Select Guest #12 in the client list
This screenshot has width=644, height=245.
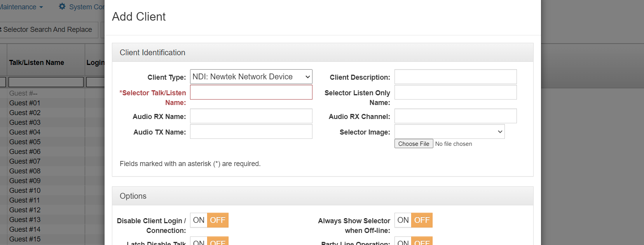[x=25, y=210]
